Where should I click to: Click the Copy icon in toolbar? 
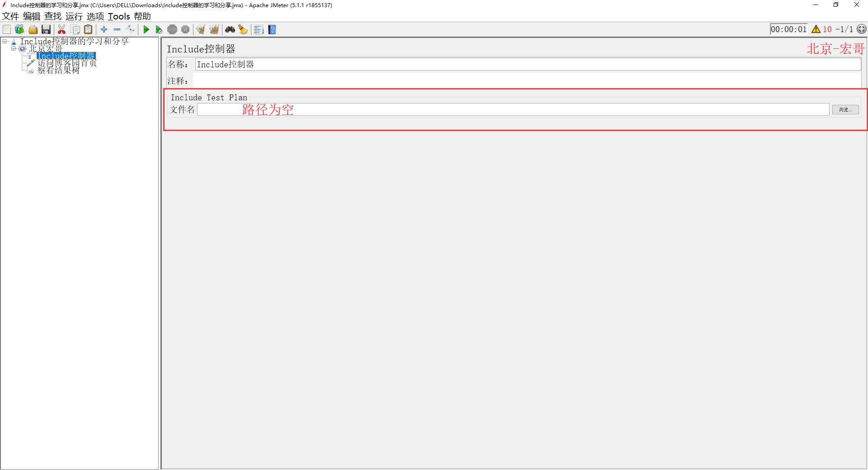[x=75, y=29]
